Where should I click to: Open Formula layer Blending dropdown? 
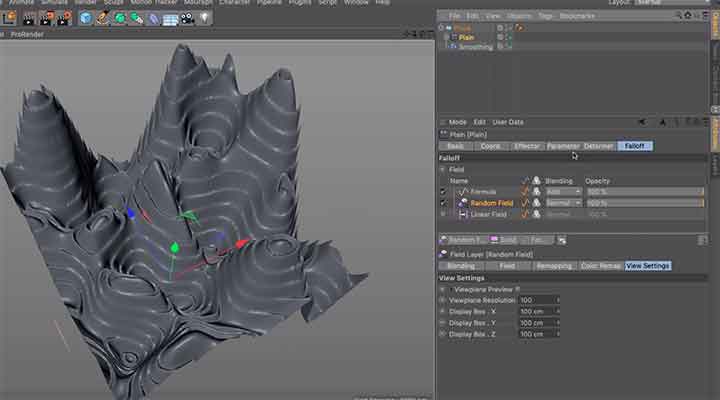coord(561,191)
